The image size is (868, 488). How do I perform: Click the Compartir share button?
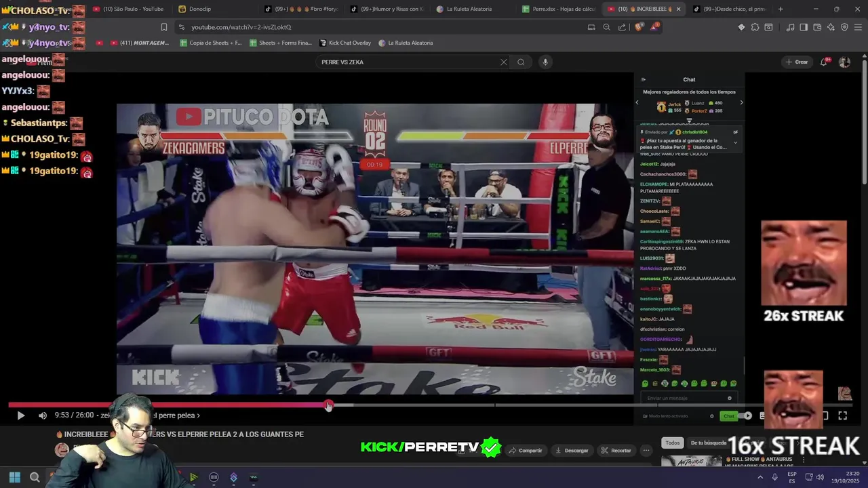(x=526, y=450)
